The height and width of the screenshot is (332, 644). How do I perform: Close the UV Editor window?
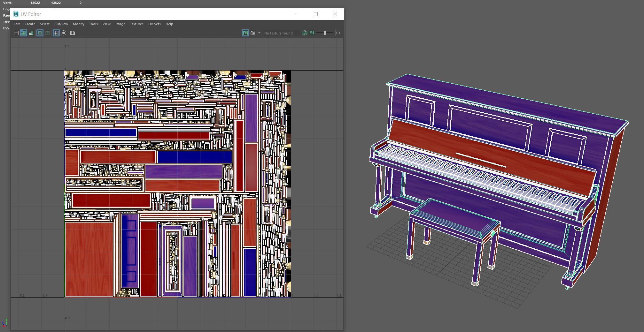click(335, 14)
